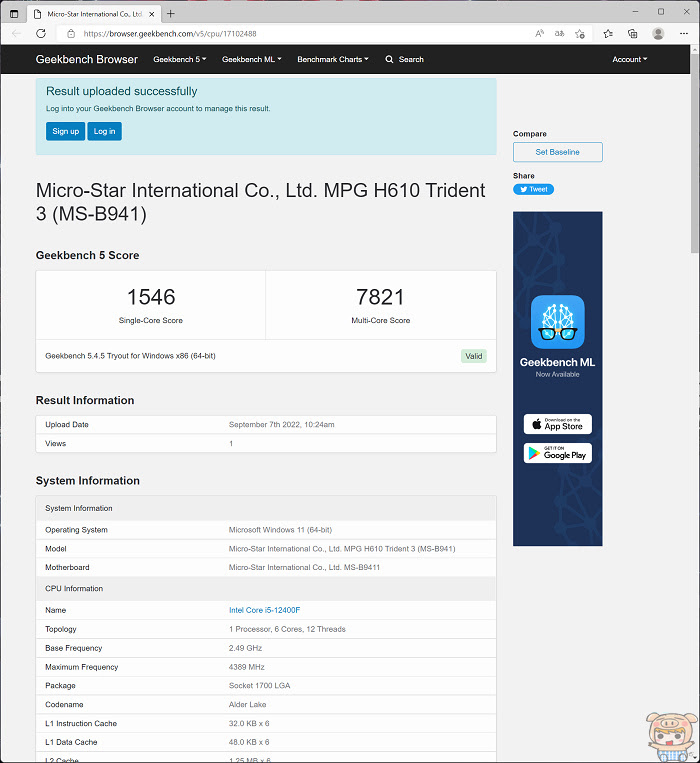Select upload date 'September 7th 2022, 10:24am'

click(282, 425)
